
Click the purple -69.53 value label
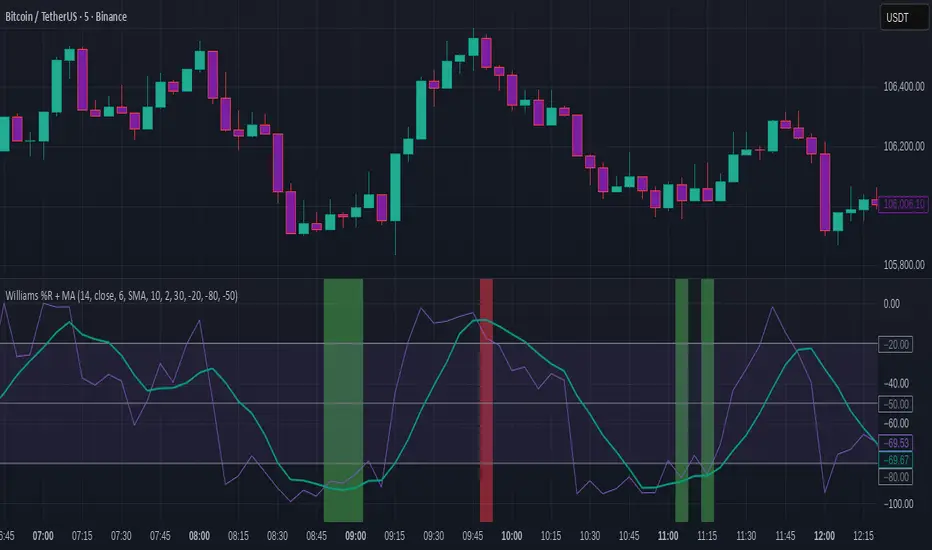[894, 442]
